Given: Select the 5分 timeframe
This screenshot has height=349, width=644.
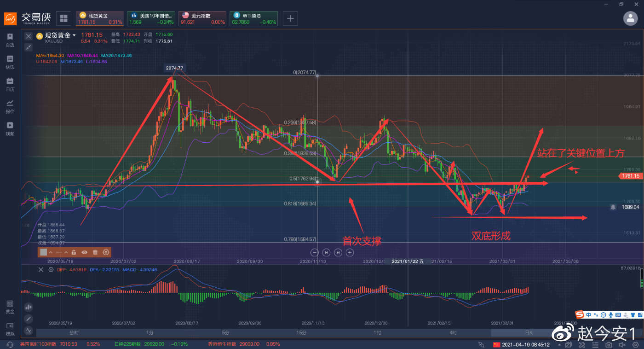Looking at the screenshot, I should pyautogui.click(x=225, y=332).
